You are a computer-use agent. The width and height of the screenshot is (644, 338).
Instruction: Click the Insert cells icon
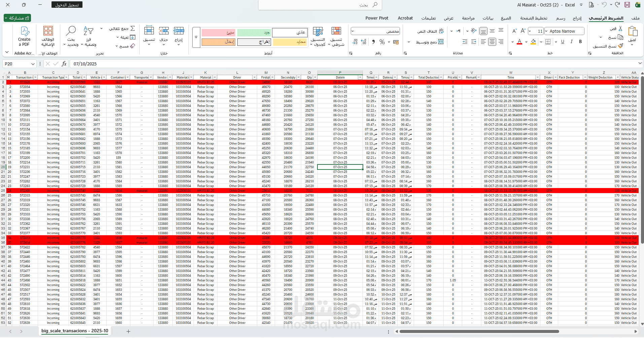point(179,31)
